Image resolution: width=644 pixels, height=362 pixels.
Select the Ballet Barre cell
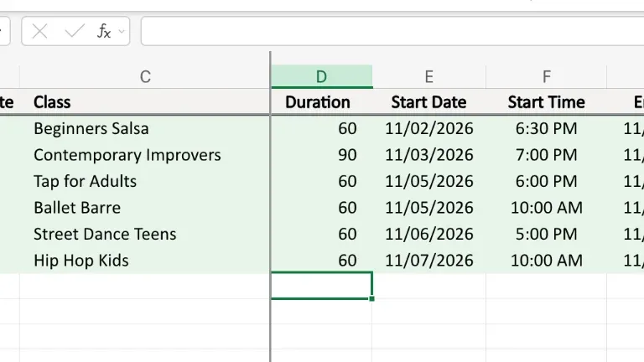(x=145, y=208)
